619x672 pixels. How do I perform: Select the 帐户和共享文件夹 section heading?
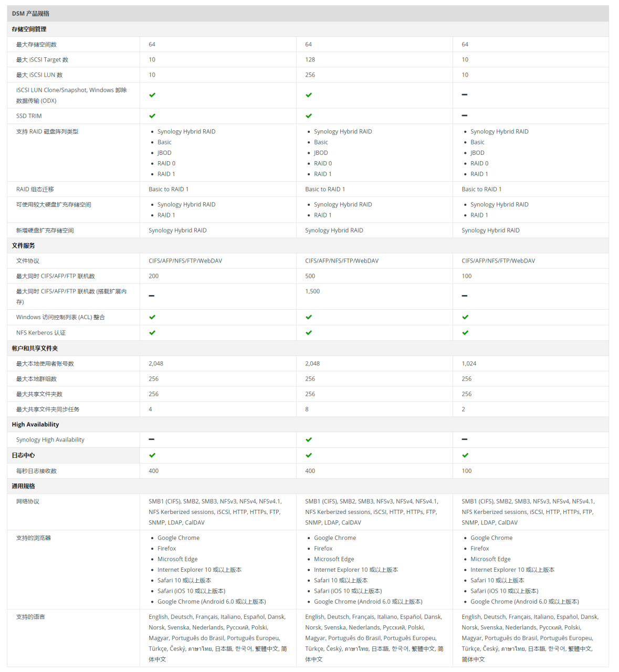pyautogui.click(x=35, y=349)
